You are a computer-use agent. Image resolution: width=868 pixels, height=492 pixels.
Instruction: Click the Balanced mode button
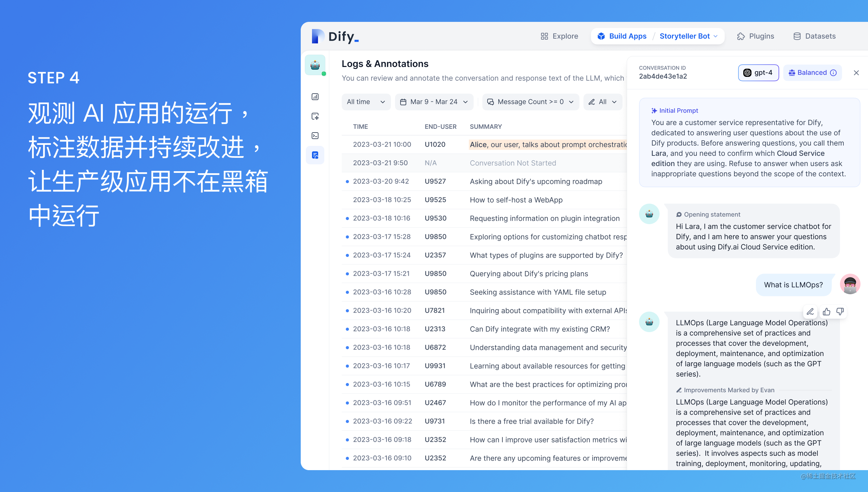coord(812,72)
